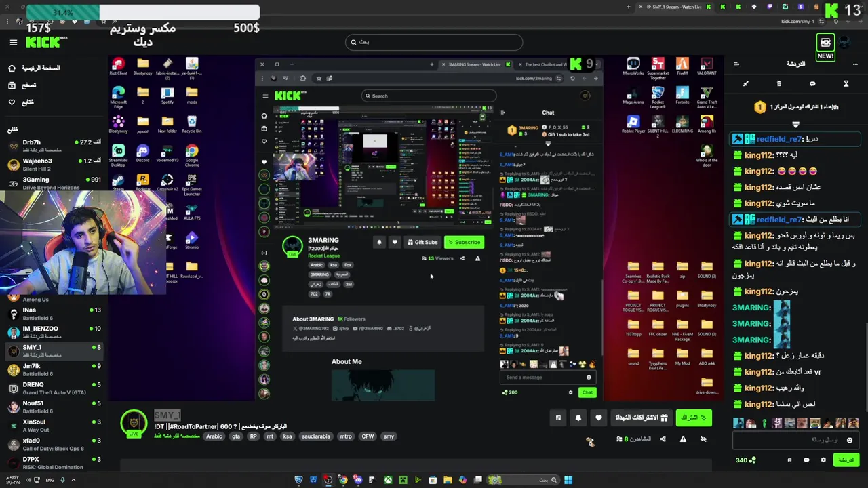Switch to 'The best ChatBot' inner browser tab
This screenshot has width=868, height=488.
[x=542, y=64]
